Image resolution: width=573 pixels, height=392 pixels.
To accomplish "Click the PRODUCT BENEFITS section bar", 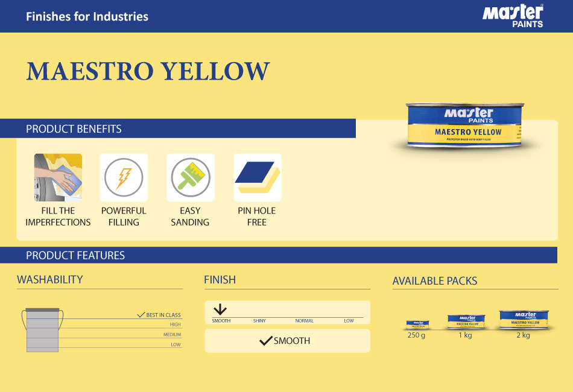I will 177,128.
